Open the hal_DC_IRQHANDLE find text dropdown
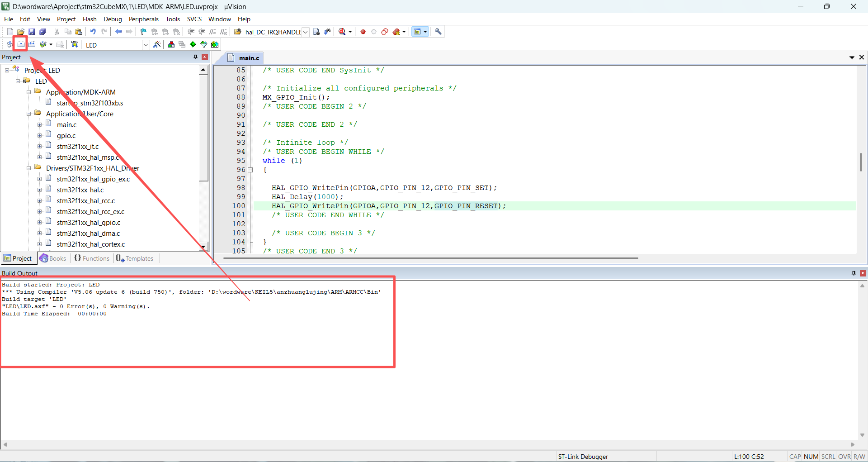 click(x=306, y=32)
